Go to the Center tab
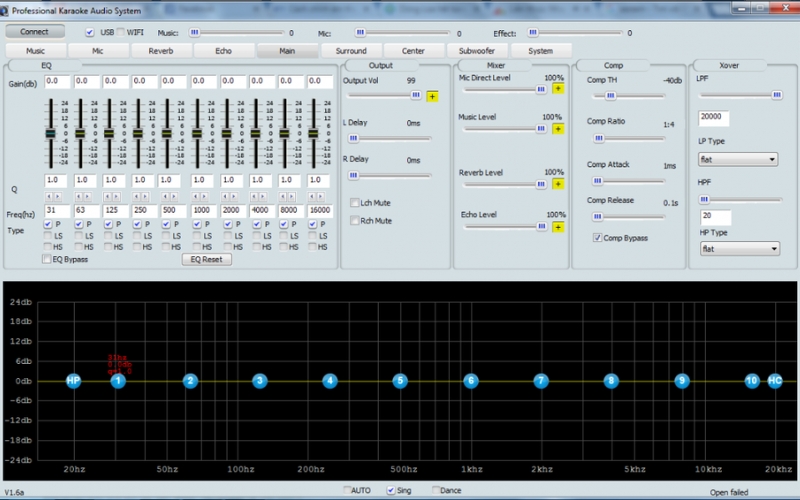 pyautogui.click(x=413, y=51)
